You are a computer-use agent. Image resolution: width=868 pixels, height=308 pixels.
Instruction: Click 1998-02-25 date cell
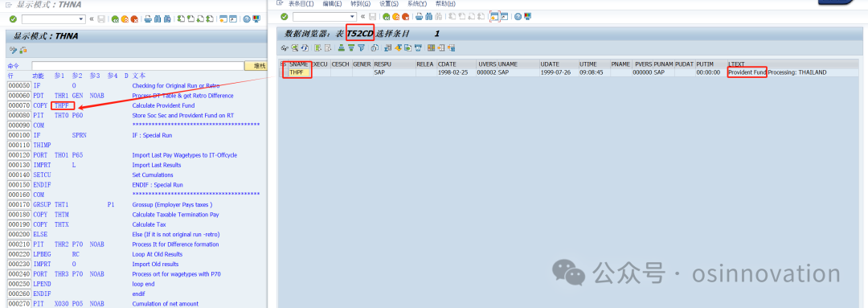(457, 72)
